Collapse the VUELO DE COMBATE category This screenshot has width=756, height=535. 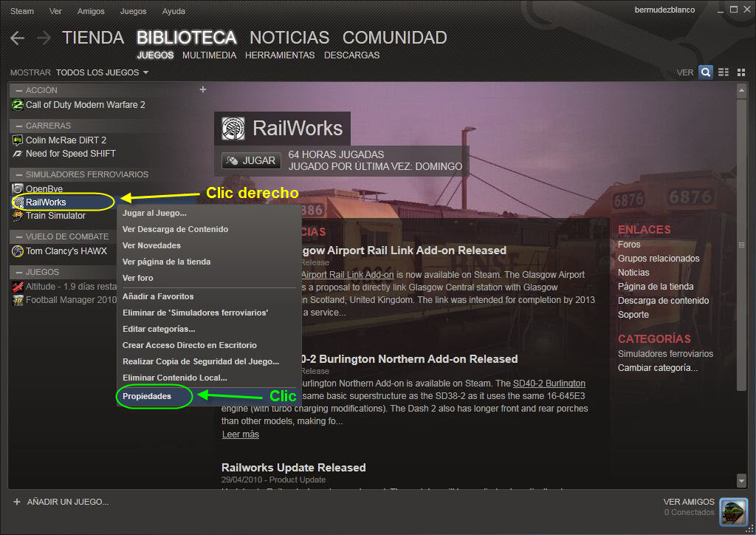click(18, 236)
